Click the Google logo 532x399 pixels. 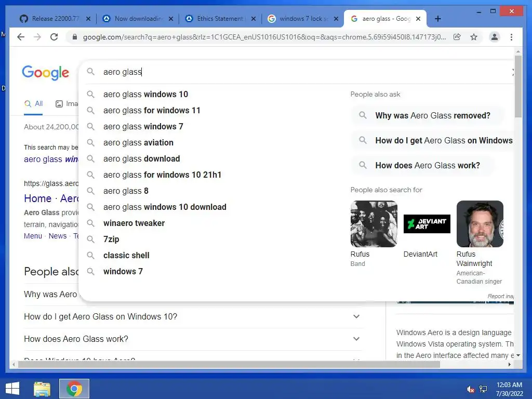click(x=46, y=73)
